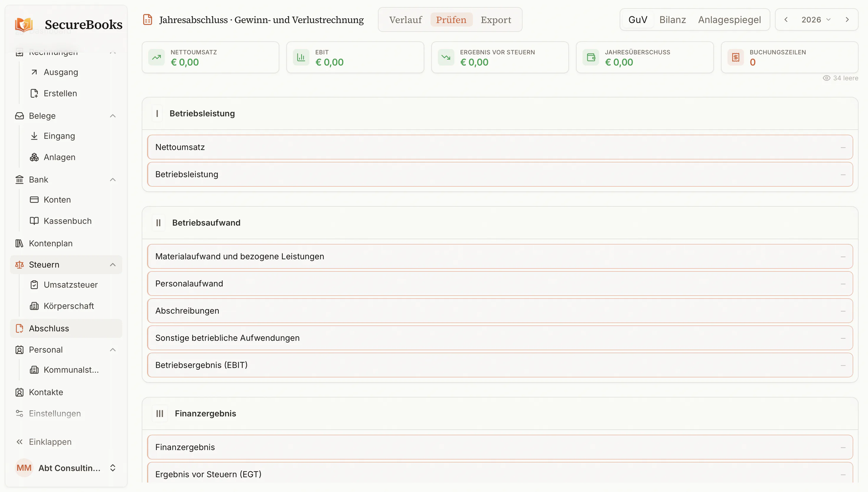Collapse the Personal sidebar section
This screenshot has width=868, height=492.
tap(113, 350)
